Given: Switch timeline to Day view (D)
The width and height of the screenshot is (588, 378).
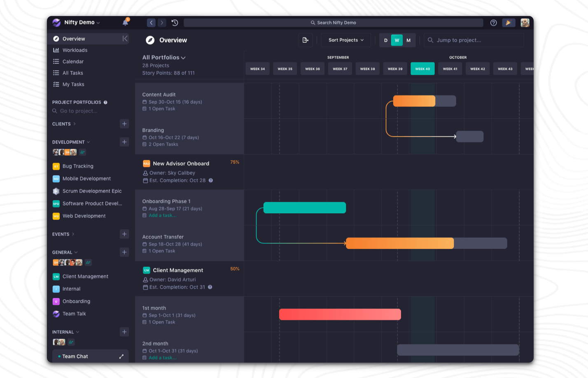Looking at the screenshot, I should 385,40.
